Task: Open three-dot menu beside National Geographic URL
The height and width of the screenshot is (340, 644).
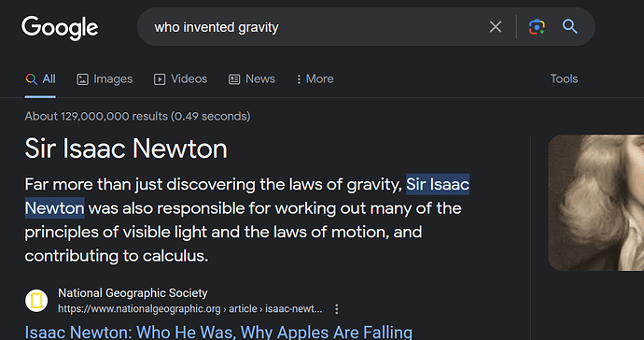Action: [336, 309]
